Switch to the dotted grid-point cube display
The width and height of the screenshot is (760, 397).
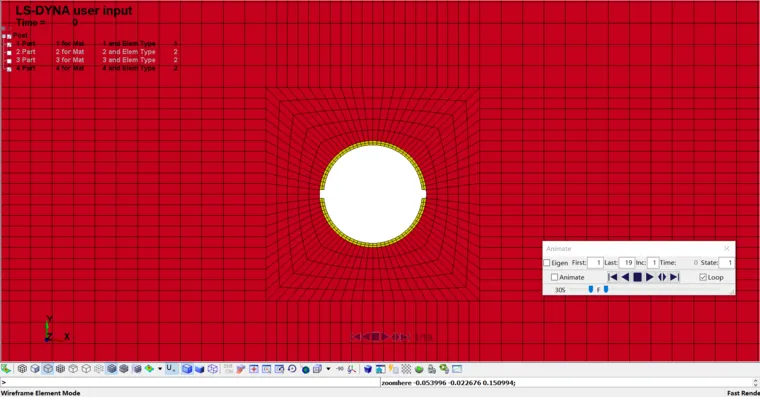(x=99, y=369)
